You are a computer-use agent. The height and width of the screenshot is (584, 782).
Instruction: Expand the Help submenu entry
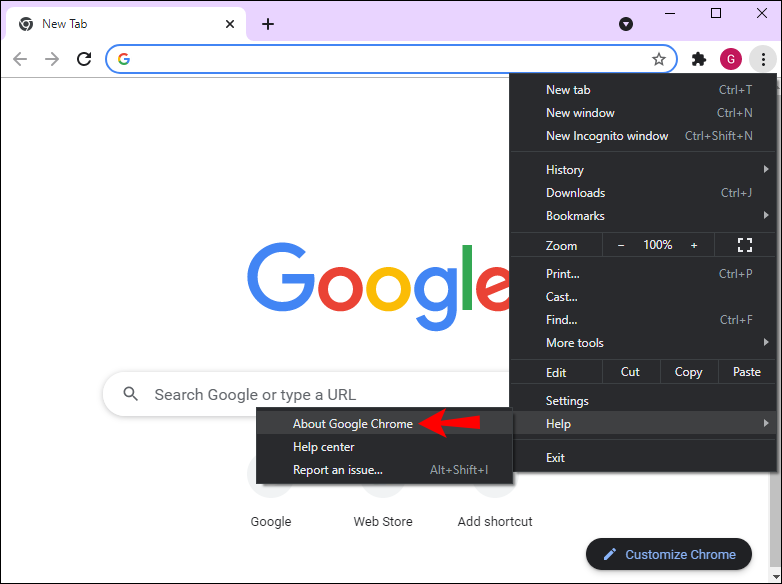pos(643,423)
